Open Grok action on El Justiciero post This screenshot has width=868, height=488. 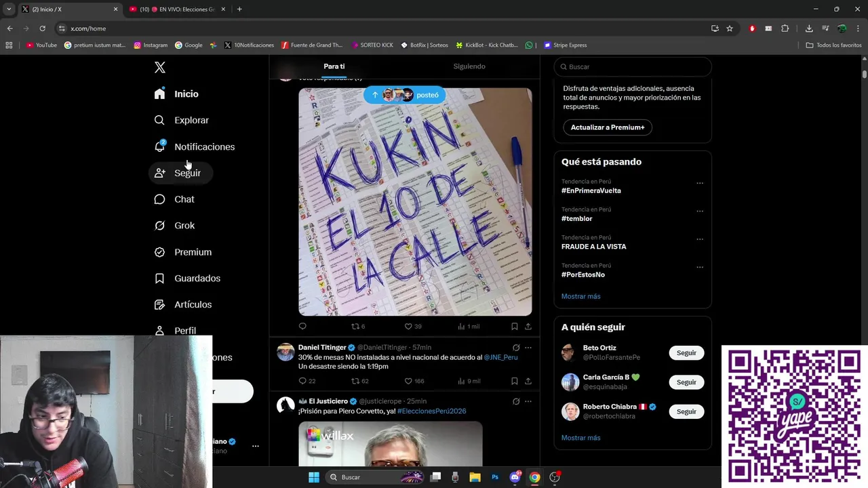[x=516, y=402]
